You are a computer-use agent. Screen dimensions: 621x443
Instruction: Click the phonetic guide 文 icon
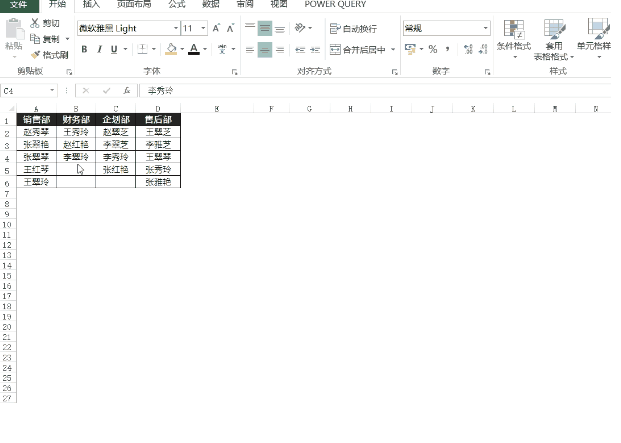[x=222, y=49]
